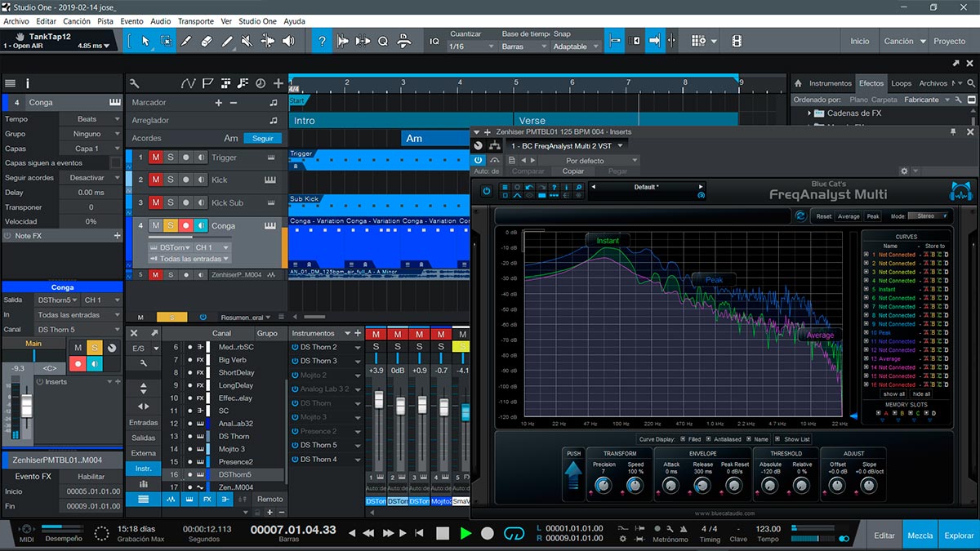The image size is (980, 551).
Task: Solo the Kick track
Action: pos(171,180)
